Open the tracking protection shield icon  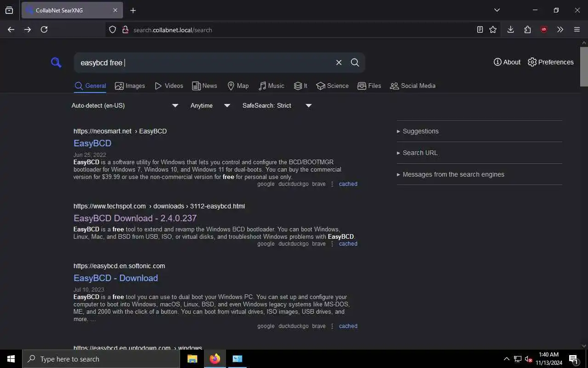[113, 29]
